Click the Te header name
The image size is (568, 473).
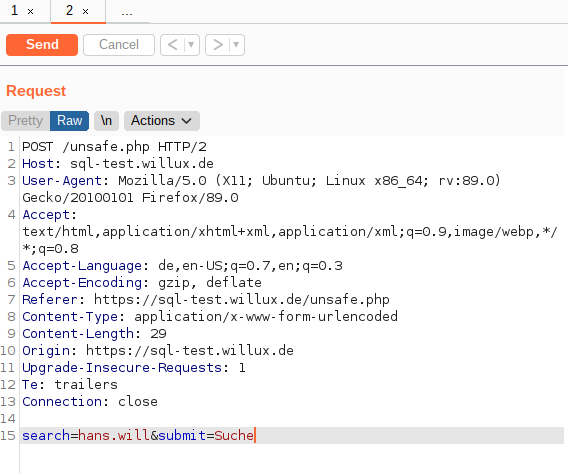click(30, 385)
